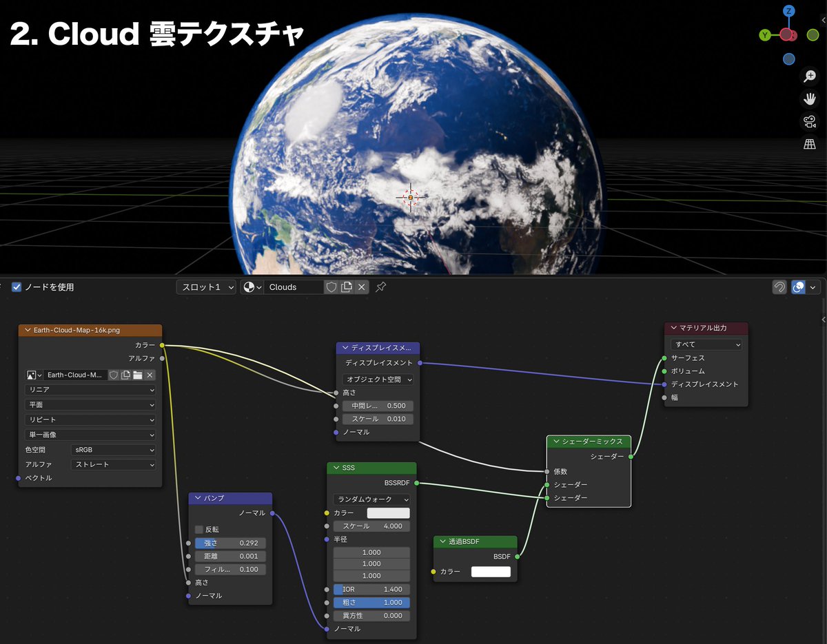Activate the hand pan viewport icon
This screenshot has height=644, width=827.
[810, 98]
